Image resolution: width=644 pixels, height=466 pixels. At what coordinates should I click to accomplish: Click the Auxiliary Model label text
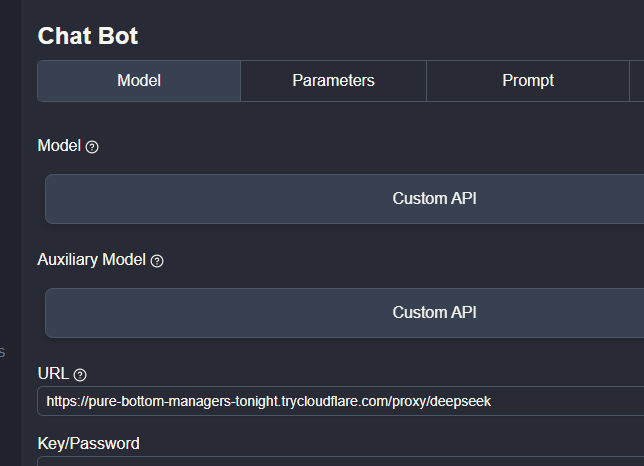(92, 260)
